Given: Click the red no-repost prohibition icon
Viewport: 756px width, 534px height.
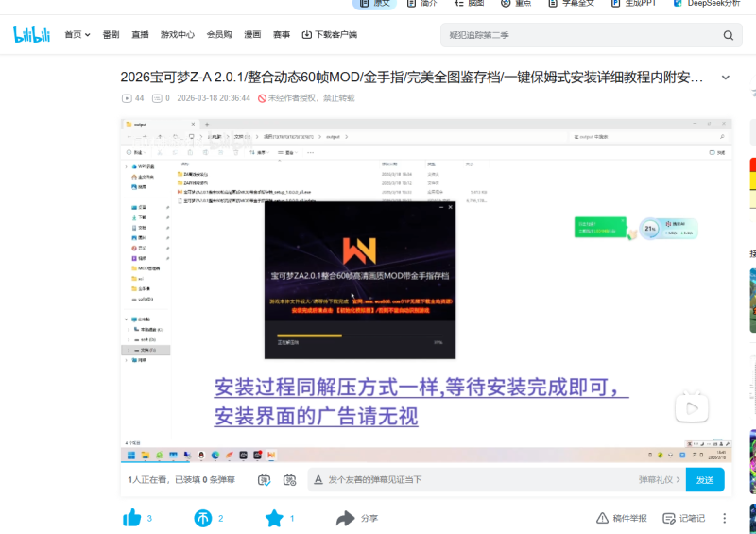Looking at the screenshot, I should pos(263,98).
